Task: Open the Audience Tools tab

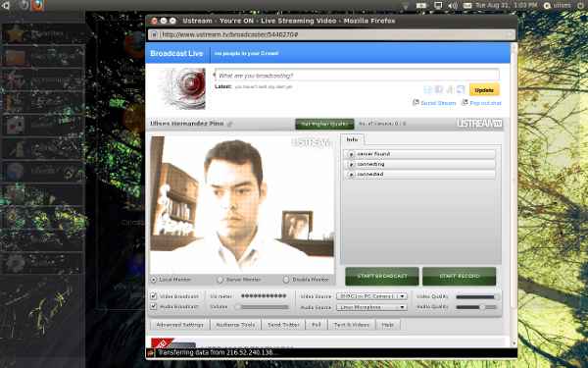Action: pos(235,325)
